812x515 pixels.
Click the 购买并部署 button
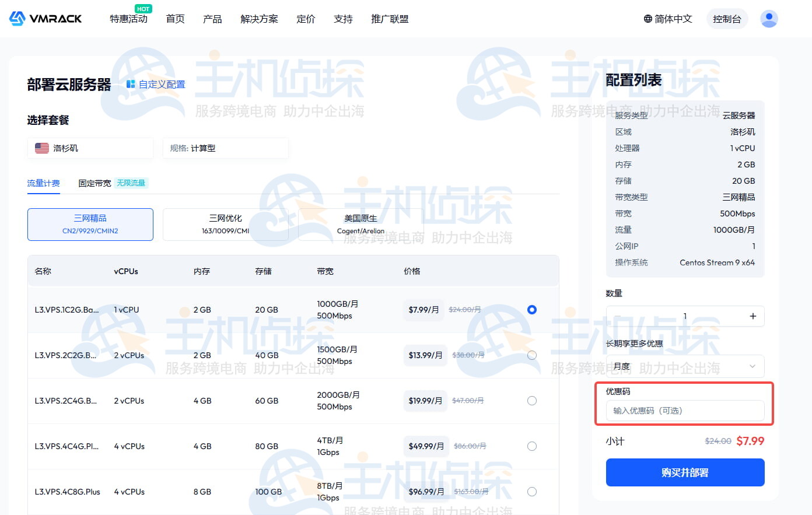[685, 472]
